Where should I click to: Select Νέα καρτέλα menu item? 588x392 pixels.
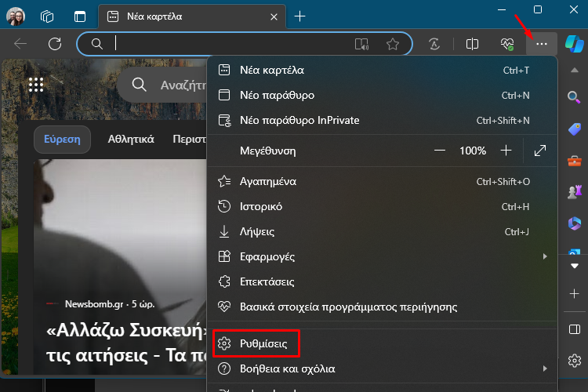tap(382, 70)
